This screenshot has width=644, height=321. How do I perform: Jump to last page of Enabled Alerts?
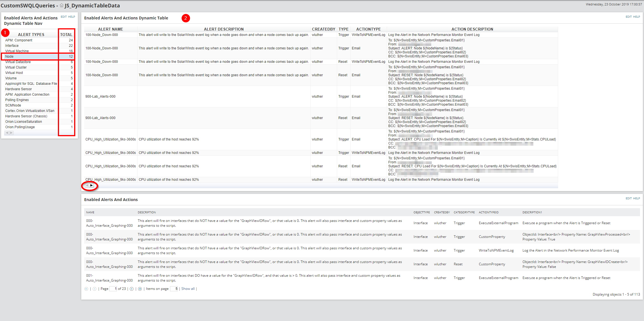(x=140, y=289)
